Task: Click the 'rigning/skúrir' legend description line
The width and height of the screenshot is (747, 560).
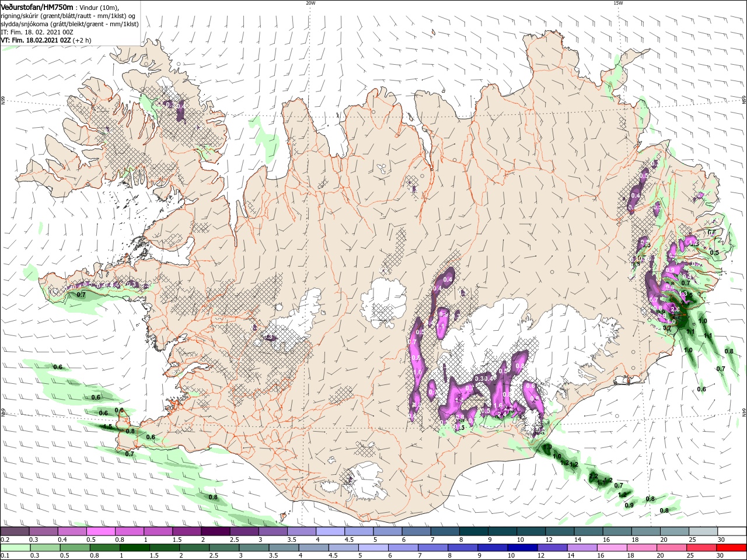Action: 68,16
